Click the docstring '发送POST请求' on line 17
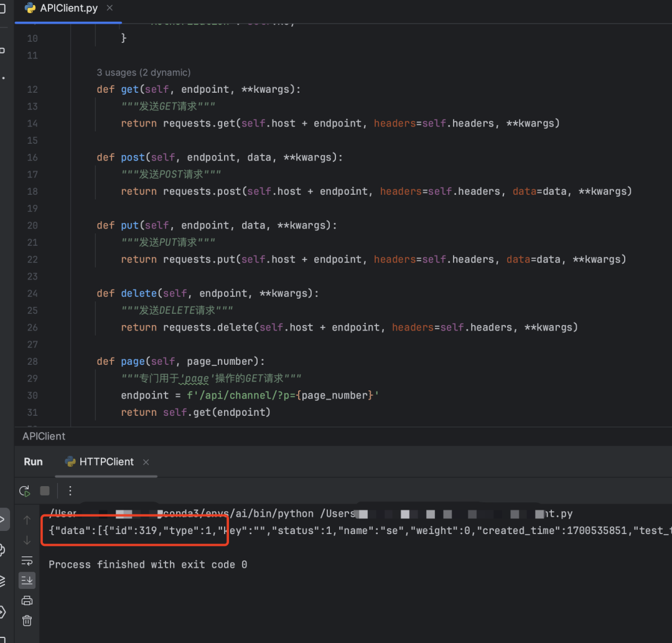The image size is (672, 643). tap(171, 174)
